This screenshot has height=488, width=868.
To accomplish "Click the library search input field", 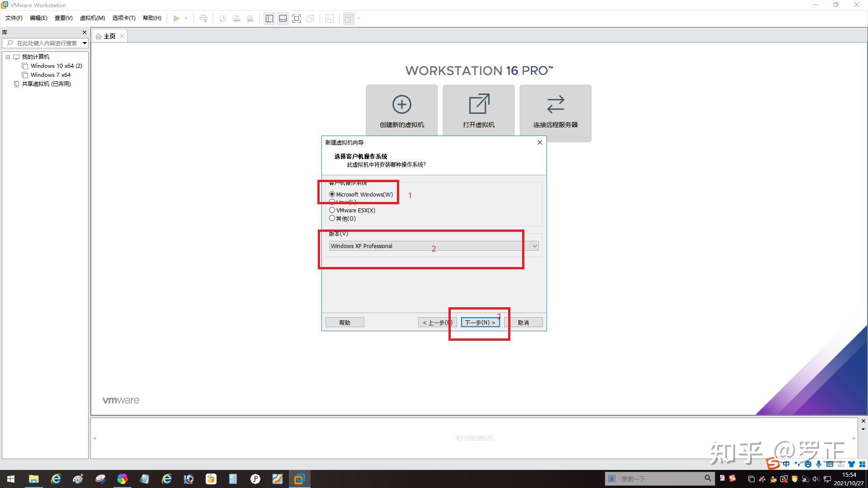I will click(46, 43).
